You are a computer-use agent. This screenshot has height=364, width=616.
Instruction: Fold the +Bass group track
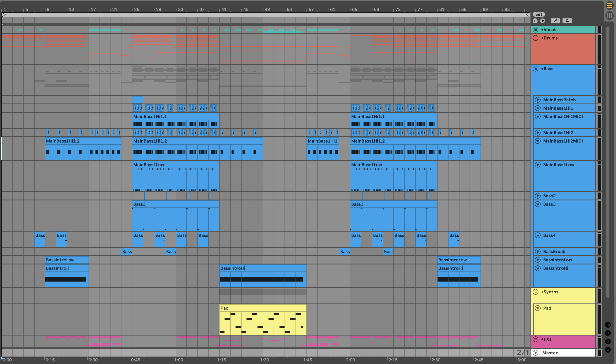click(x=536, y=69)
